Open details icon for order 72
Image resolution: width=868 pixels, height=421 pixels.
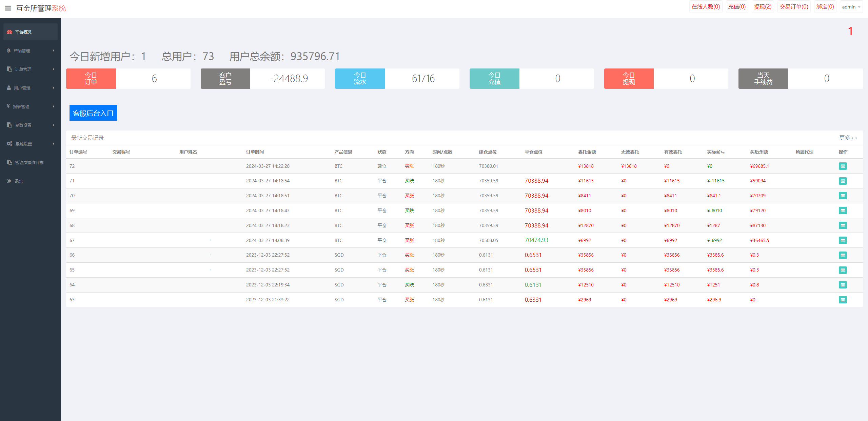pyautogui.click(x=843, y=166)
